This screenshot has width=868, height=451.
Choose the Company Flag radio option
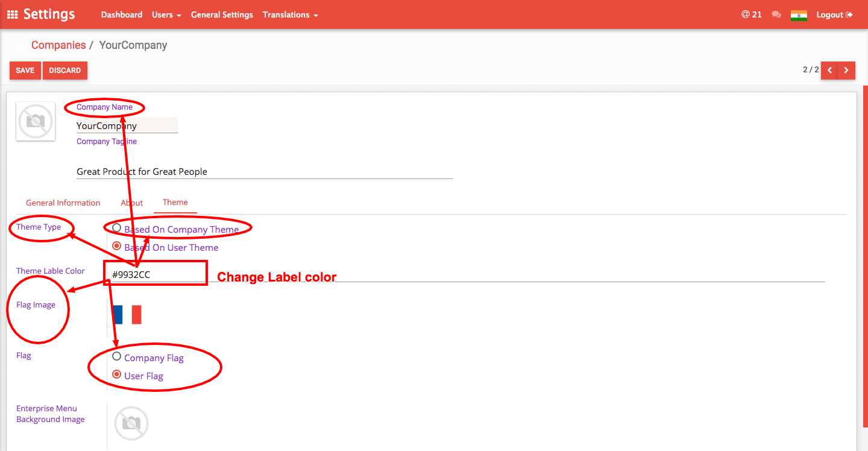point(117,356)
